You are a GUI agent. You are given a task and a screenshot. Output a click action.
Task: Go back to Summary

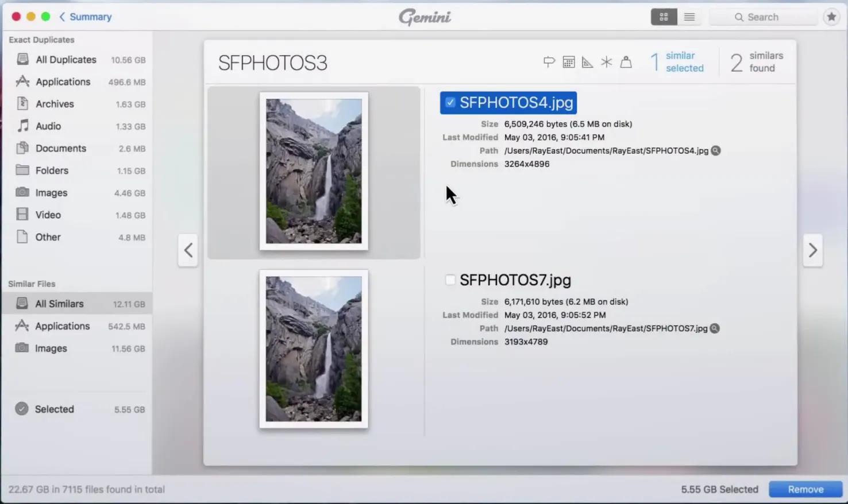pyautogui.click(x=85, y=17)
